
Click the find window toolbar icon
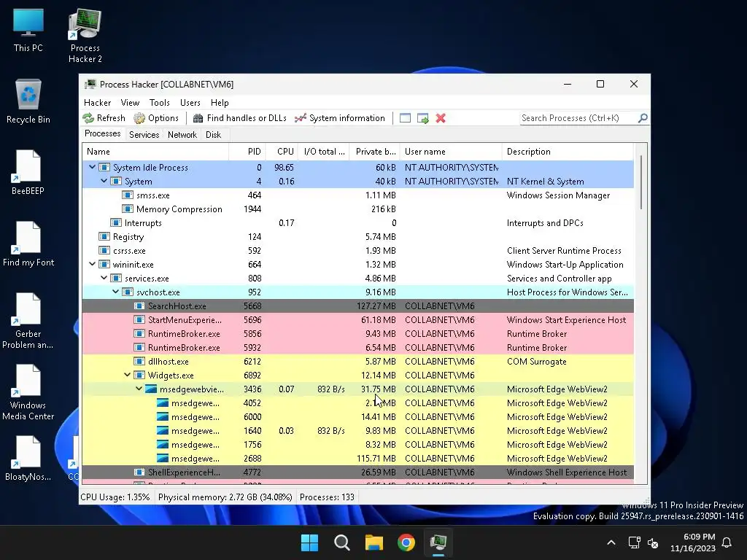click(x=405, y=118)
